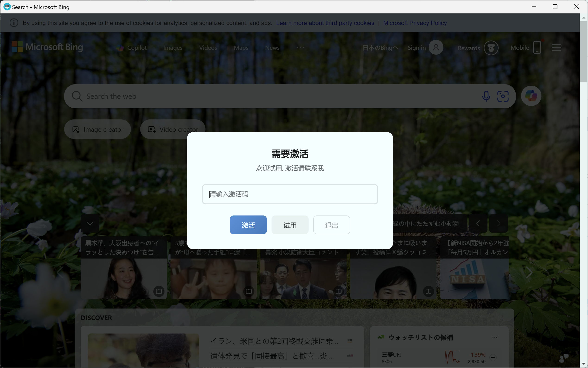Collapse news carousel via the down chevron
The image size is (588, 368).
click(x=90, y=223)
